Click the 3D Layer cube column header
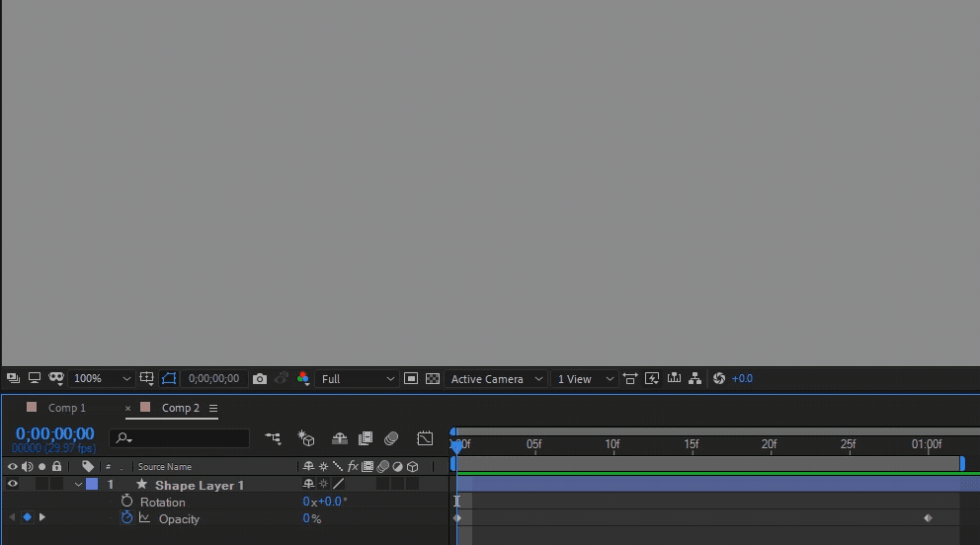The image size is (980, 545). pos(413,466)
